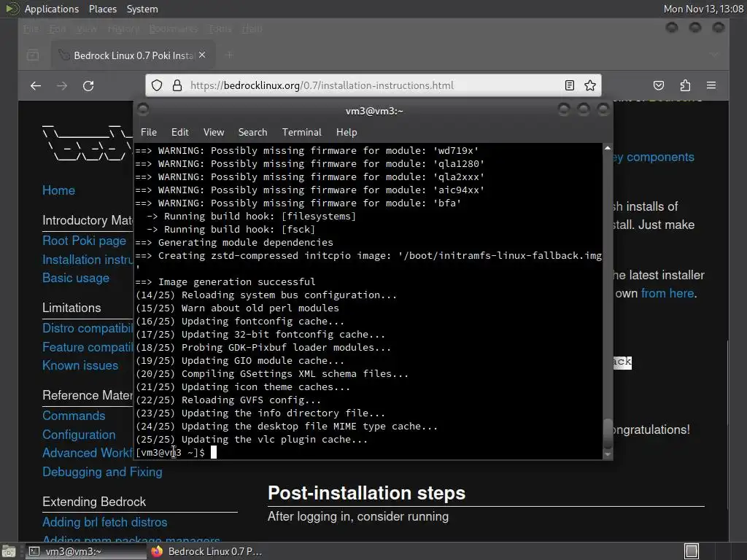Open the Debugging and Fixing link
Screen dimensions: 747x560
pyautogui.click(x=102, y=472)
